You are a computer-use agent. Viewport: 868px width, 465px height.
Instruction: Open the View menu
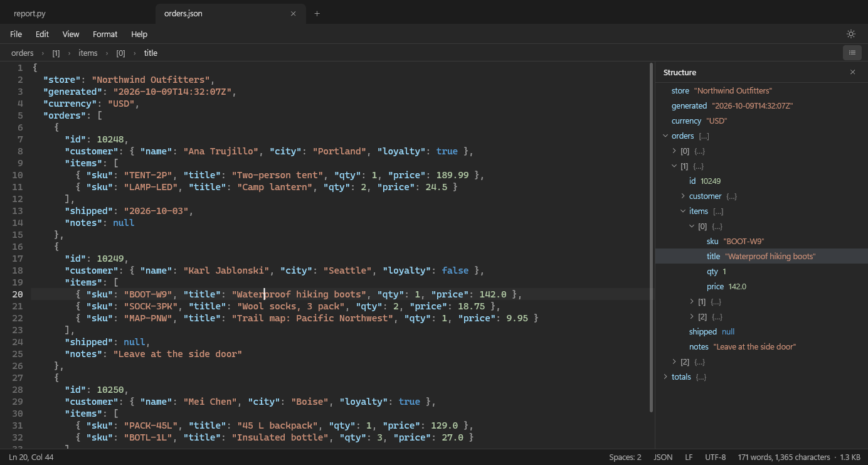[71, 34]
